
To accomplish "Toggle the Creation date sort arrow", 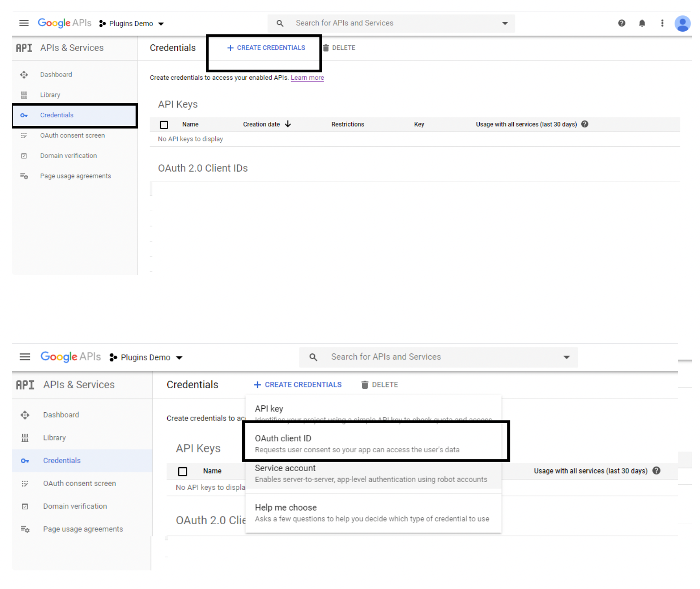I will 288,124.
